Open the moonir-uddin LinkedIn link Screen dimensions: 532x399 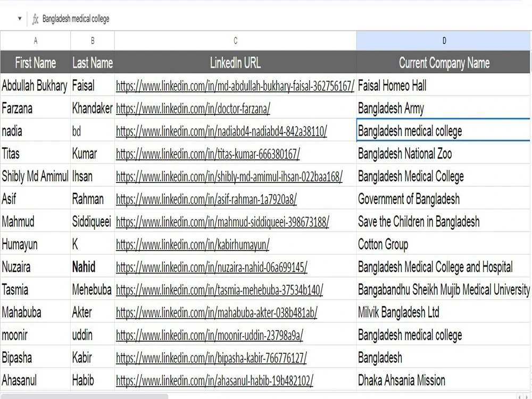tap(210, 335)
